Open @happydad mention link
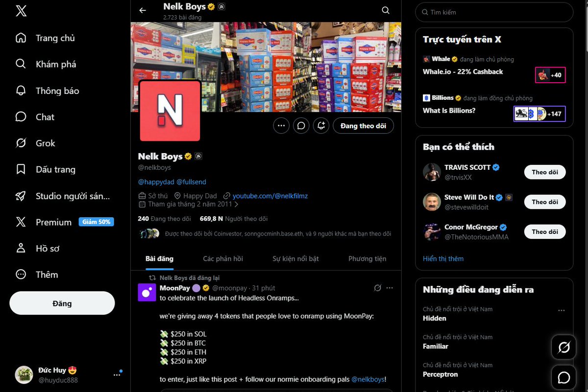 [156, 182]
